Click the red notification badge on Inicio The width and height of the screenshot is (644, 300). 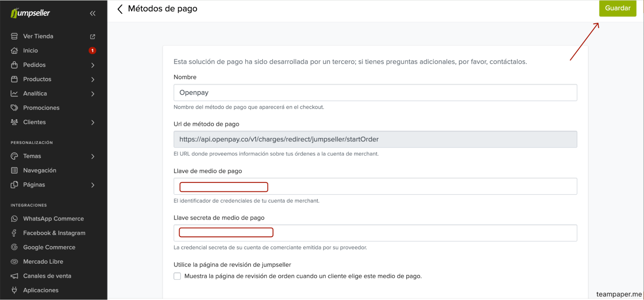(x=92, y=51)
